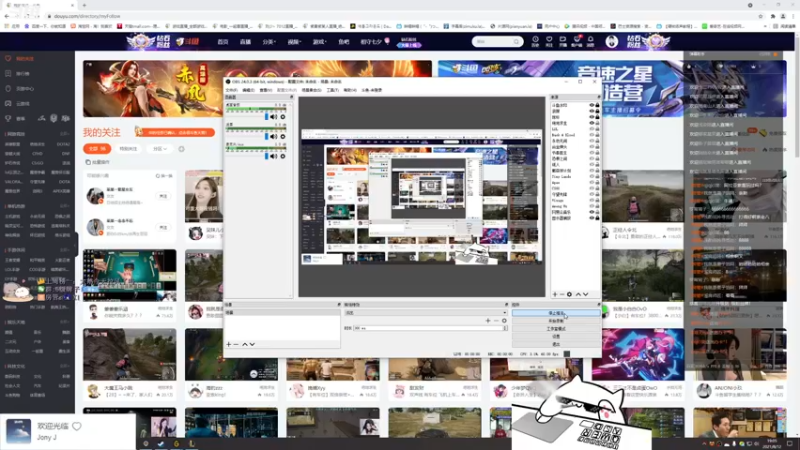Pop out the scenes dock panel
The height and width of the screenshot is (450, 800).
(339, 305)
